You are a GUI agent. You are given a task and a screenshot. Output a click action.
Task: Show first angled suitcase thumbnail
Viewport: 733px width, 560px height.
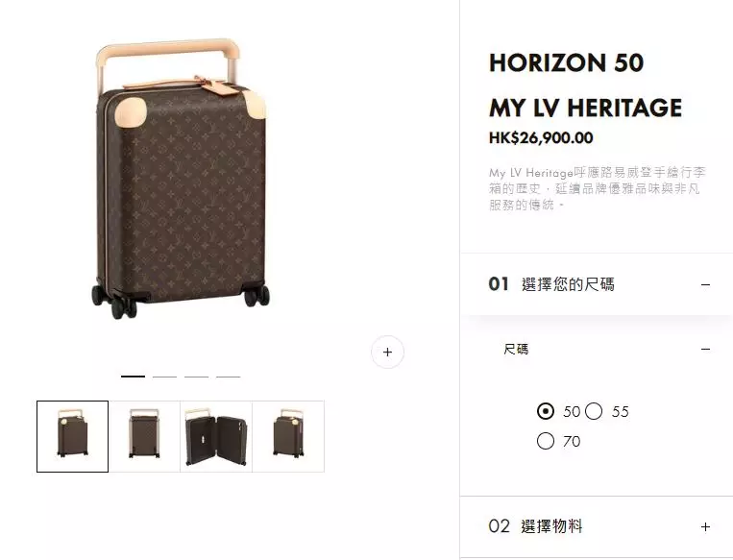coord(72,436)
